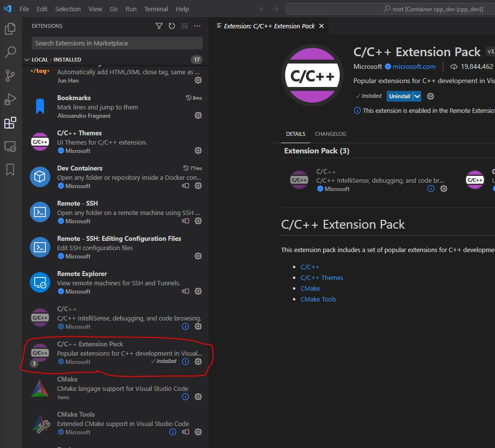
Task: Click remote indicator icon on CMake Tools row
Action: tap(186, 432)
